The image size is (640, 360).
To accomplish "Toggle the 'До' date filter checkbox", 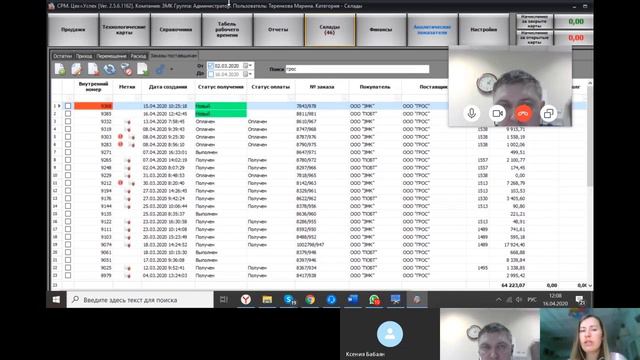I will click(211, 74).
